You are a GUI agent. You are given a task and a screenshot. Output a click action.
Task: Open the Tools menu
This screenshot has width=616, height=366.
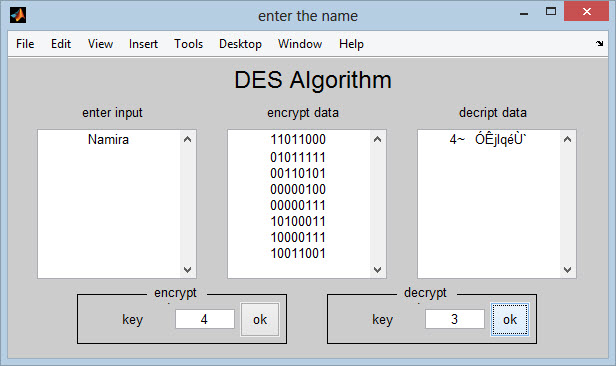point(189,44)
